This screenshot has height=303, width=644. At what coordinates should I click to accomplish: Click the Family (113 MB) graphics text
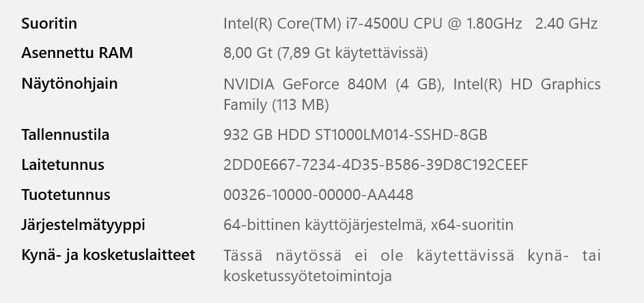(276, 105)
